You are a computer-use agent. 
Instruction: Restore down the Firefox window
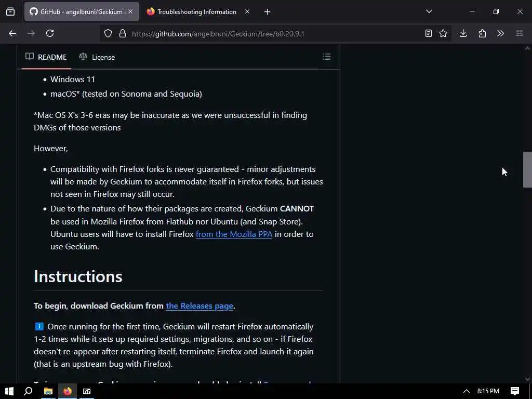(496, 11)
